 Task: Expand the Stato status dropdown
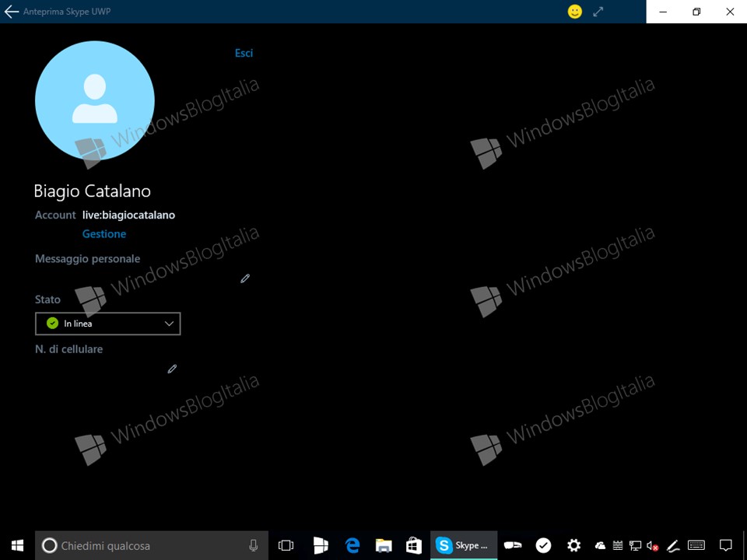(x=108, y=324)
